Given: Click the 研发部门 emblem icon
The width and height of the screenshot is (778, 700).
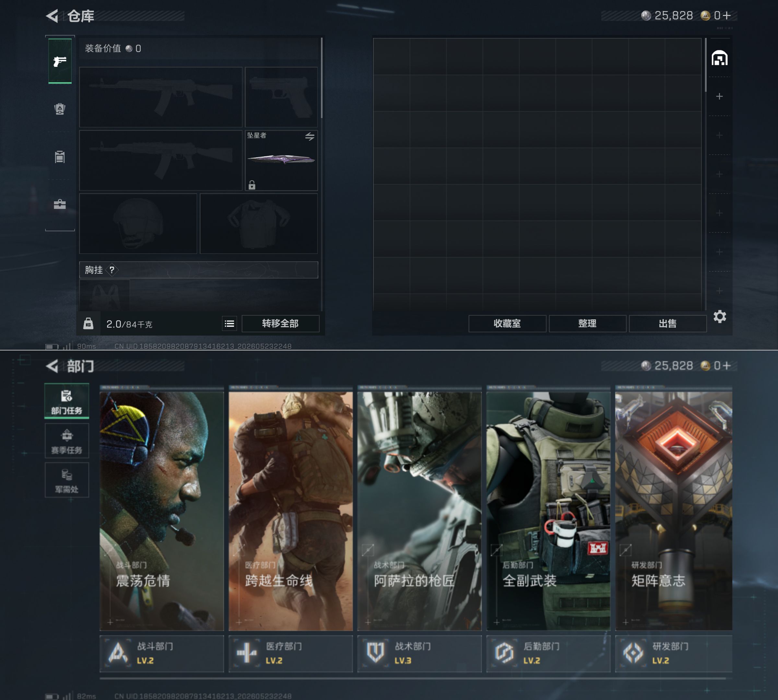Looking at the screenshot, I should coord(633,653).
